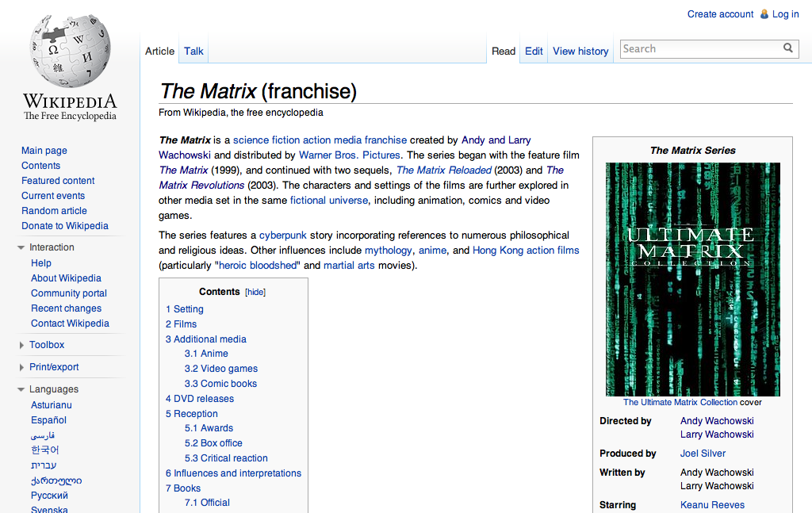Select Русский language link

pyautogui.click(x=49, y=496)
